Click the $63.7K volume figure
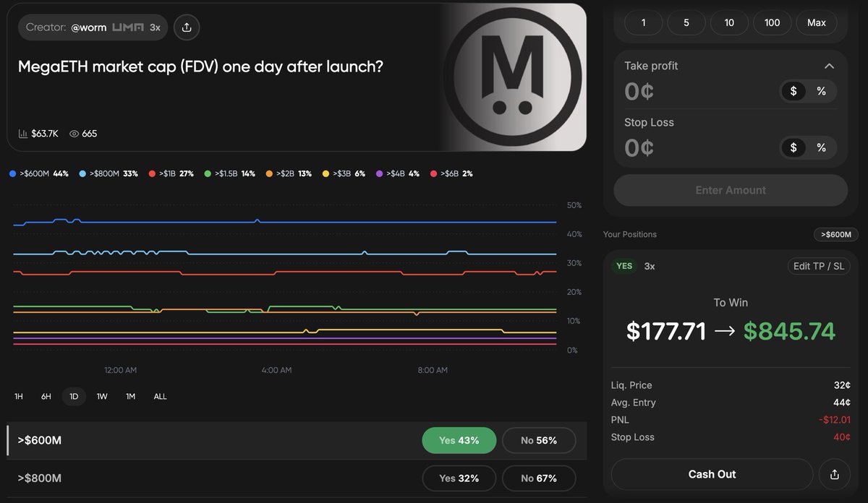 [45, 134]
